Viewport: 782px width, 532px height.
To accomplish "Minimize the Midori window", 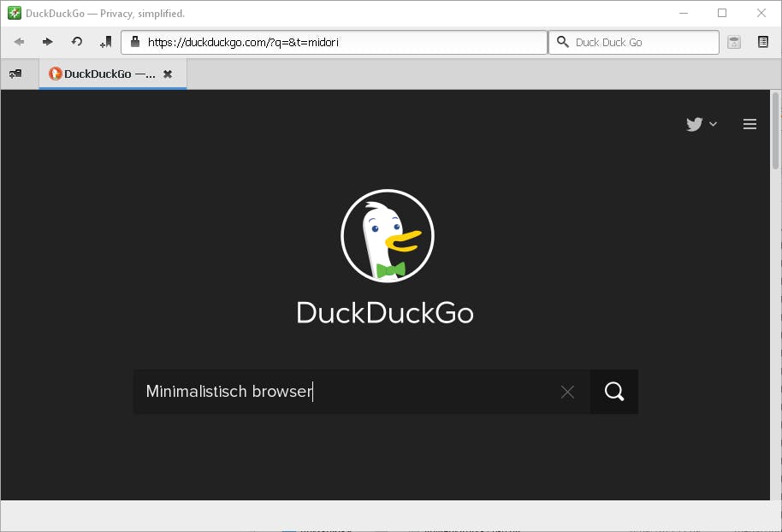I will point(684,13).
